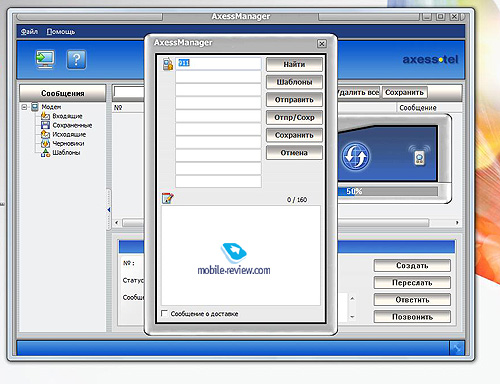Click the second recipient input field
Screen dimensions: 500x384
tap(218, 77)
